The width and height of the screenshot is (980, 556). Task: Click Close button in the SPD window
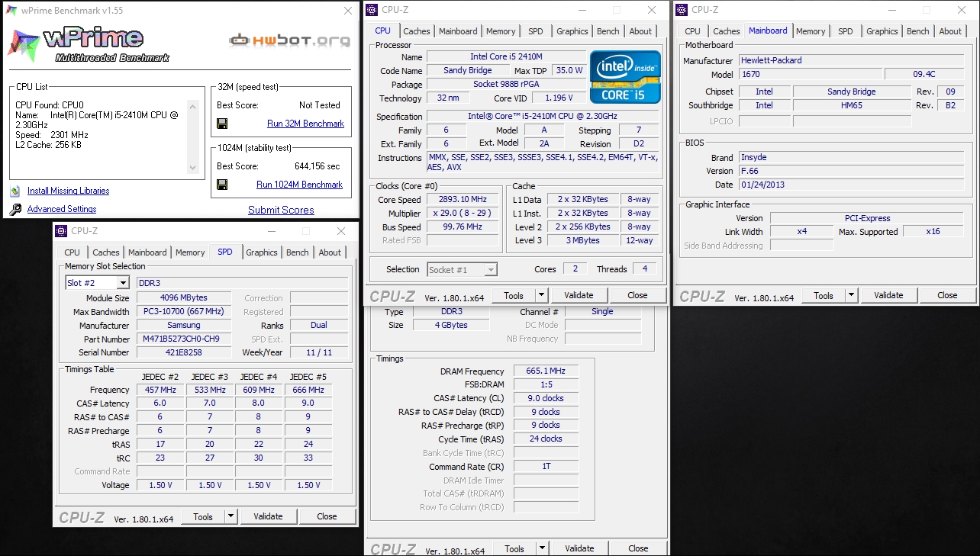(x=327, y=516)
